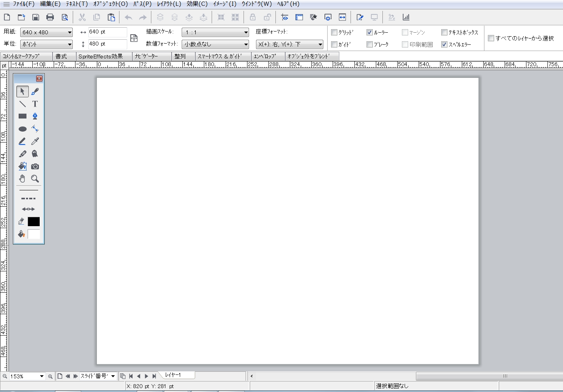
Task: Click the chart/graph toolbar icon
Action: [406, 17]
